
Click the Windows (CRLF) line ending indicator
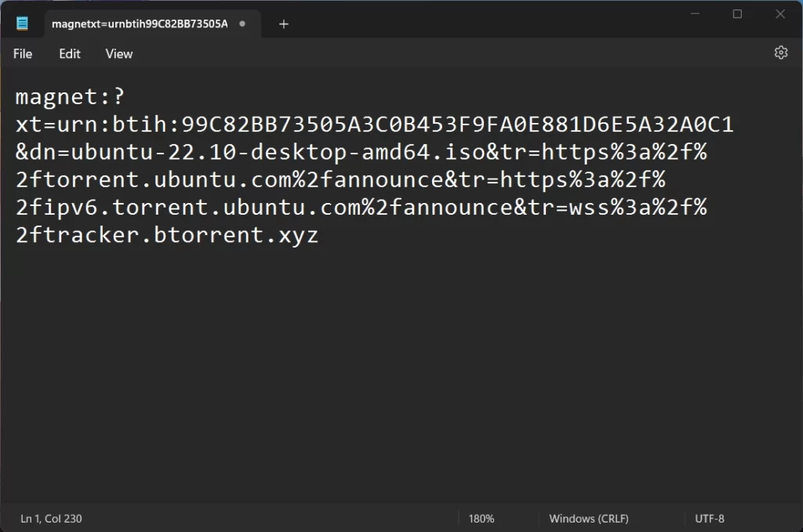point(589,518)
